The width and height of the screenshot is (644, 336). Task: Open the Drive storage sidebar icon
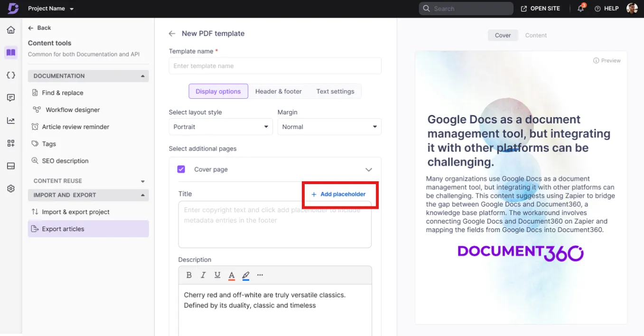(x=11, y=166)
